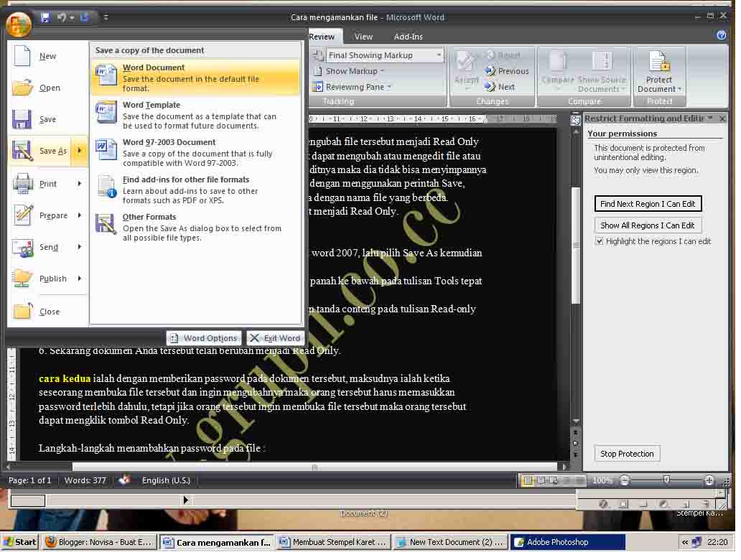Select Other Formats save option
Screen dimensions: 741x560
[x=195, y=227]
